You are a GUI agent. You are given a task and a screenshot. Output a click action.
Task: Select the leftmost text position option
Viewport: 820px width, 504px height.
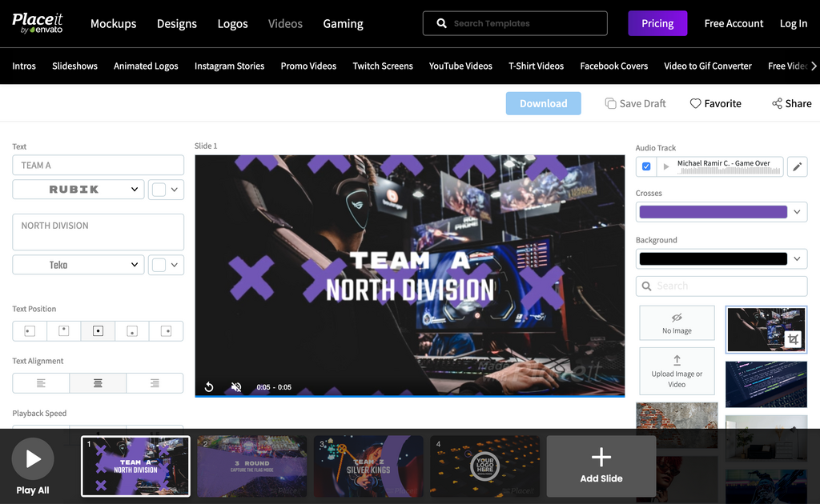click(x=30, y=331)
